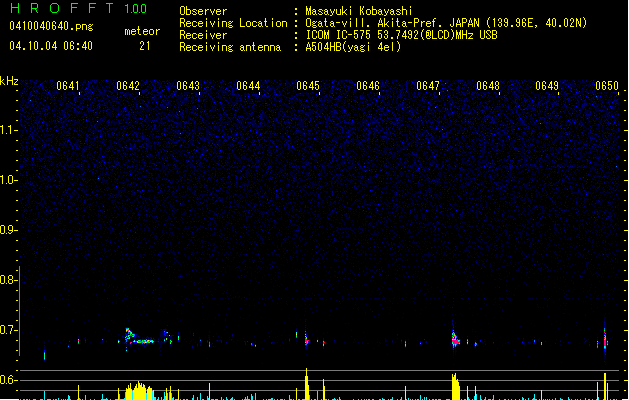Click the yellow intensity peak after 0647
The height and width of the screenshot is (400, 629).
pos(455,387)
